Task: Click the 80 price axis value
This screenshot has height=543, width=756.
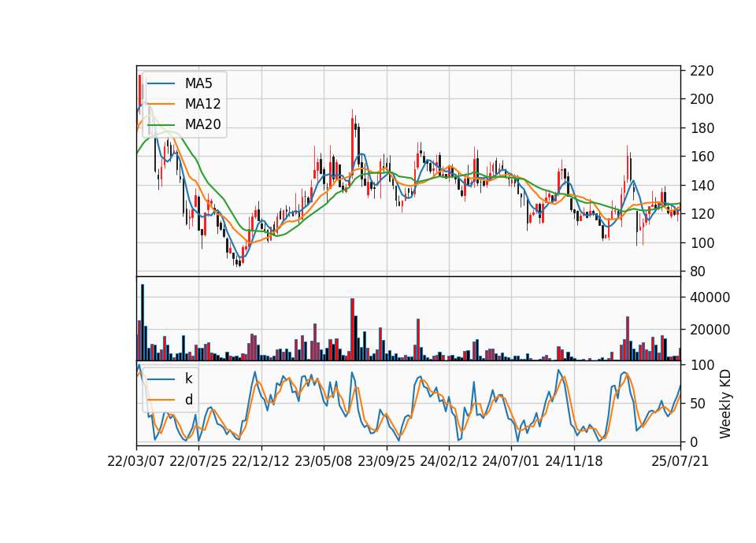Action: [x=699, y=271]
